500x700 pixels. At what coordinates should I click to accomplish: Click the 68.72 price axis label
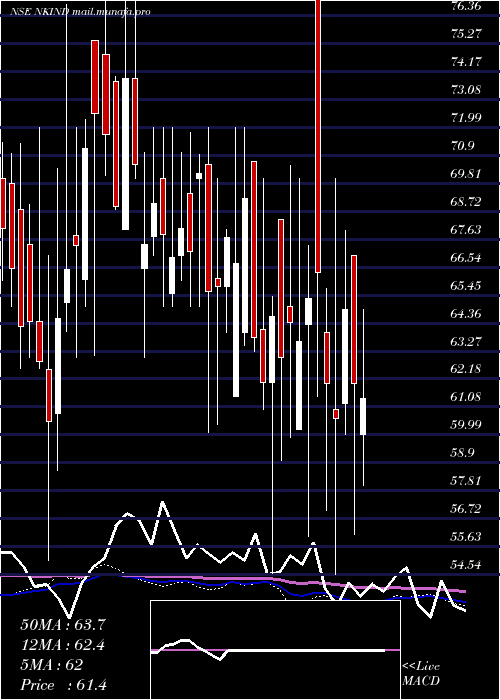(x=466, y=202)
